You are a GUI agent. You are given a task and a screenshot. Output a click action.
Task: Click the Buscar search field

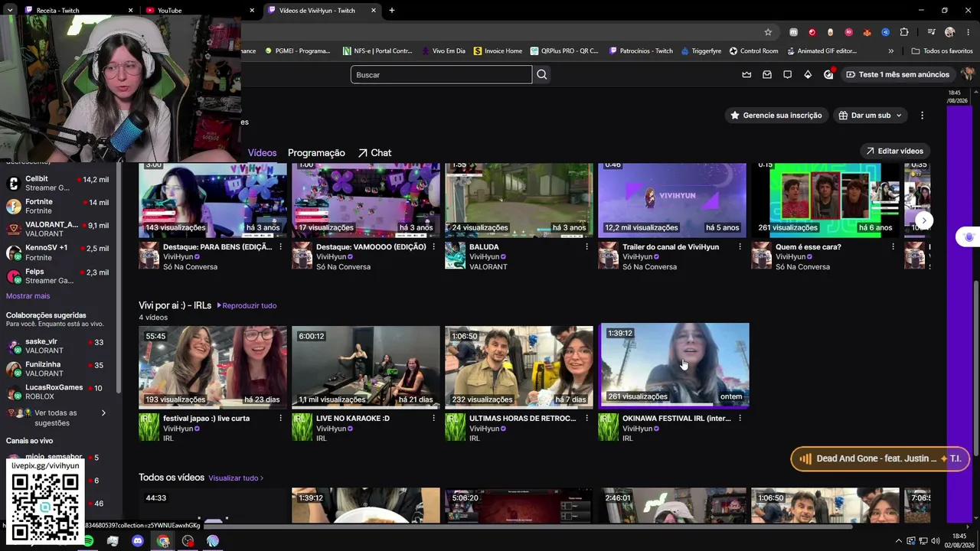pyautogui.click(x=441, y=74)
